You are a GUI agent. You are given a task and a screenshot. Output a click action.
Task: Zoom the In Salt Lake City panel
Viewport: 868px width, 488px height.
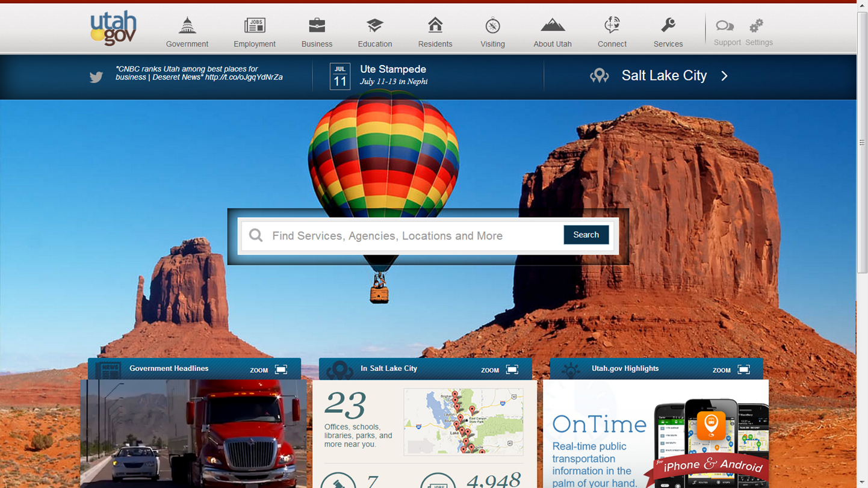(512, 369)
